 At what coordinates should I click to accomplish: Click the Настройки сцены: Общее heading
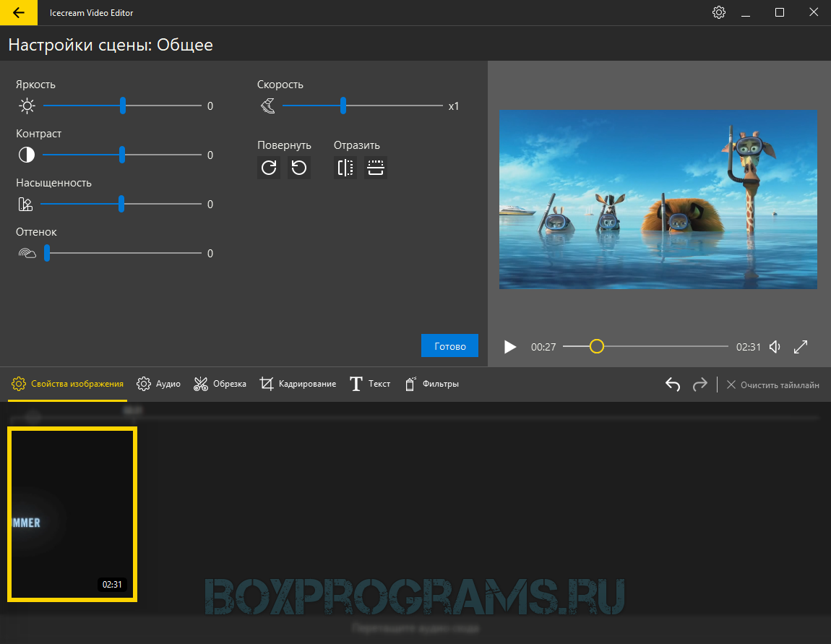click(111, 45)
